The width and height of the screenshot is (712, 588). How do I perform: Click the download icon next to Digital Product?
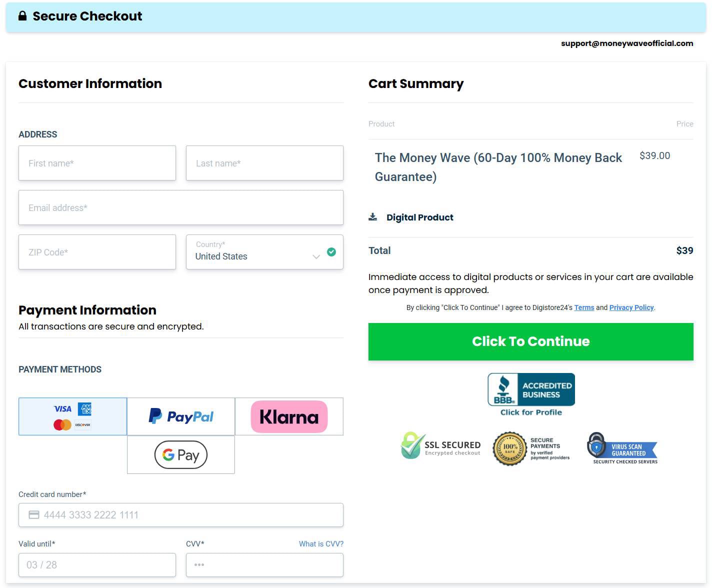pos(373,216)
